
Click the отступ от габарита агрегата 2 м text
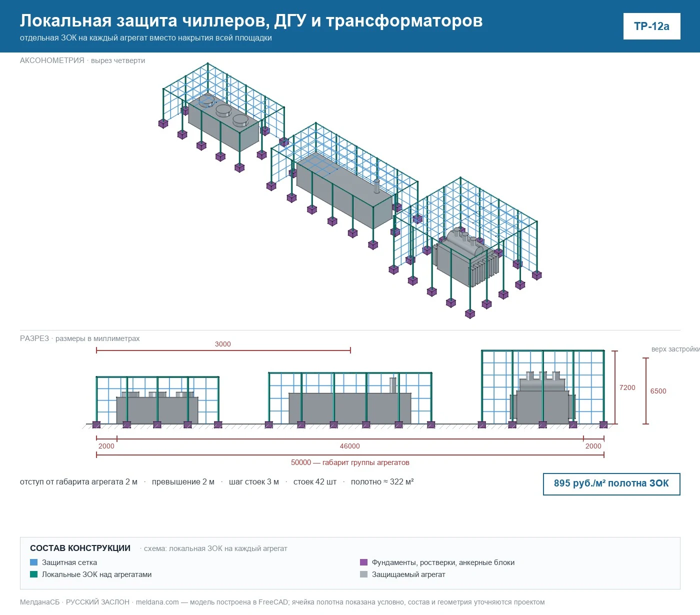(x=78, y=482)
